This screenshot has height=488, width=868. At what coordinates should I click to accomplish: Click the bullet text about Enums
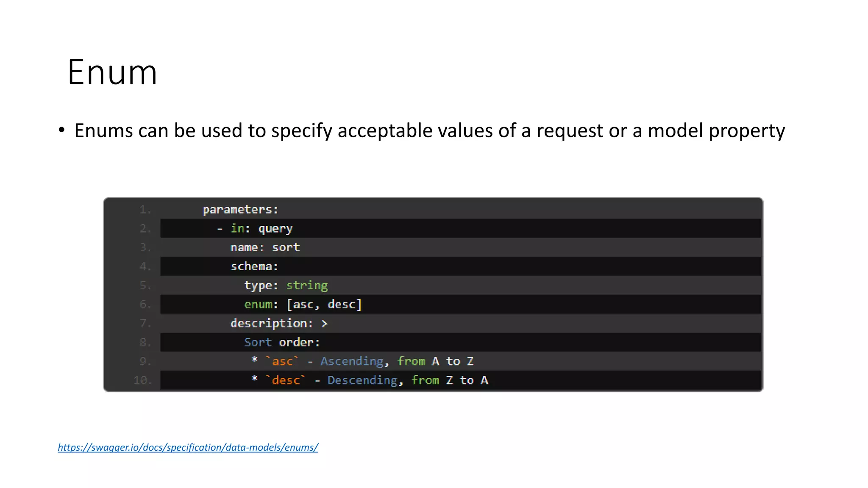tap(429, 130)
